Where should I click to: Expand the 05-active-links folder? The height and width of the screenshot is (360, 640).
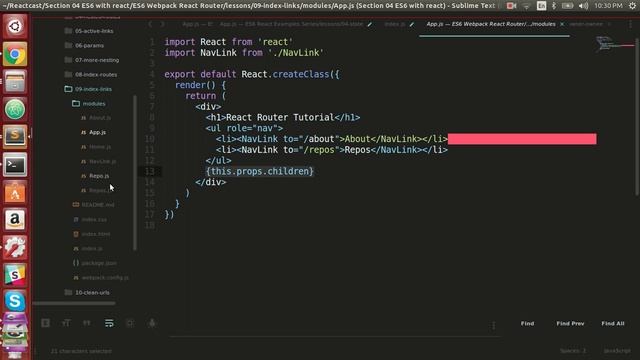(x=89, y=31)
